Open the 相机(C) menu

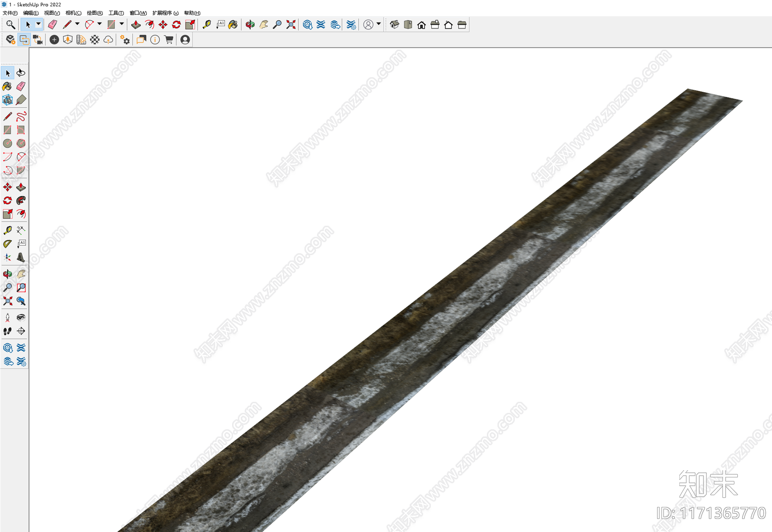click(x=73, y=13)
